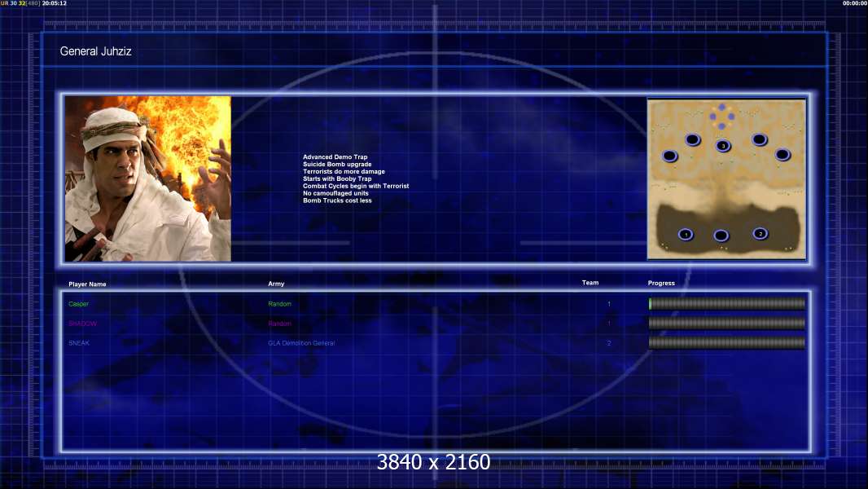
Task: Click SHADOW's loading progress bar
Action: [x=727, y=324]
